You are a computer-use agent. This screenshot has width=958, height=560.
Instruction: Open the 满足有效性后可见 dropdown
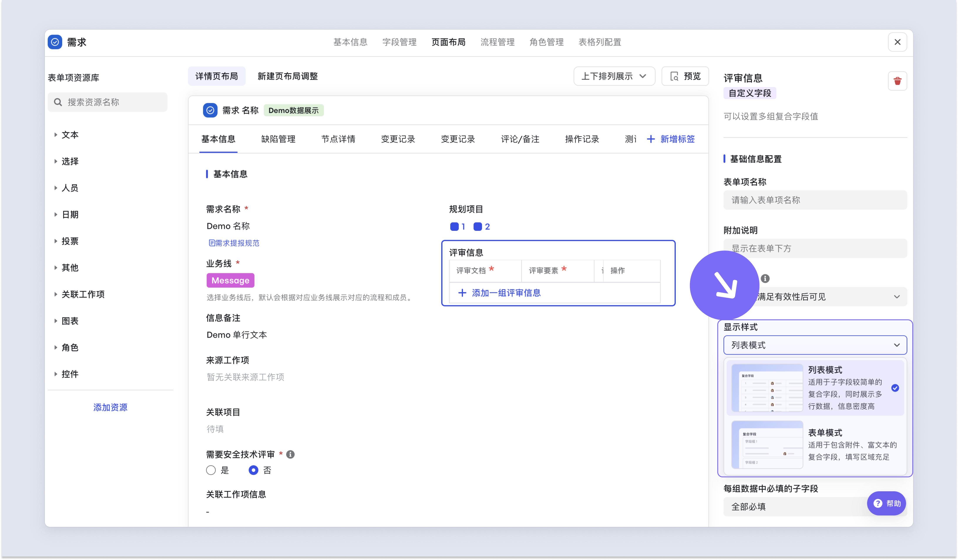815,297
